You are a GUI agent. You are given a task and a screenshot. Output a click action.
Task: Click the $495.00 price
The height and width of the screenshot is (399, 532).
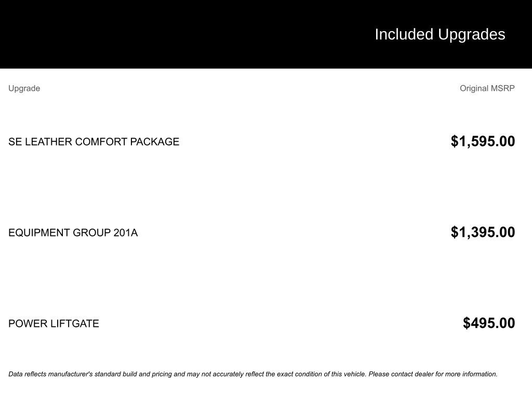(489, 323)
